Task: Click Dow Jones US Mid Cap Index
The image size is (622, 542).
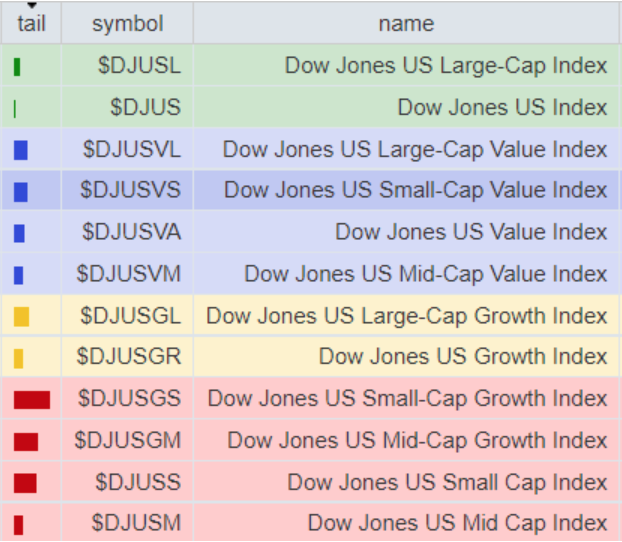Action: point(457,523)
